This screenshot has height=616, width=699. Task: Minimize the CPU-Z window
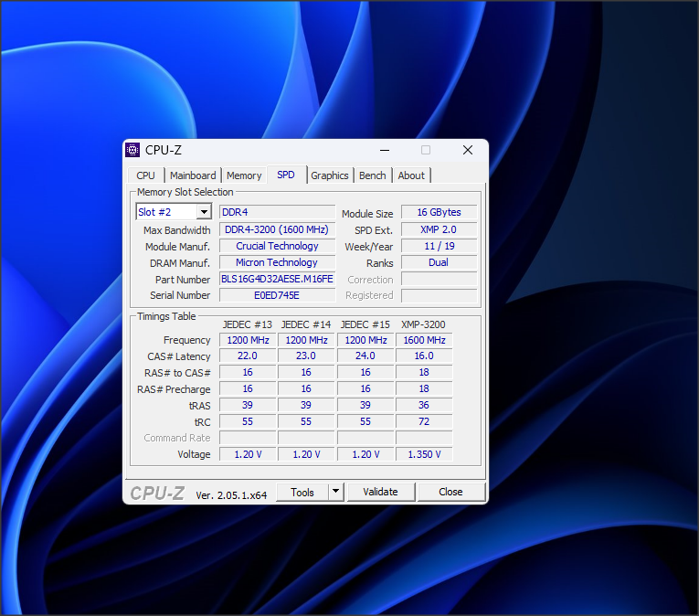[x=385, y=150]
